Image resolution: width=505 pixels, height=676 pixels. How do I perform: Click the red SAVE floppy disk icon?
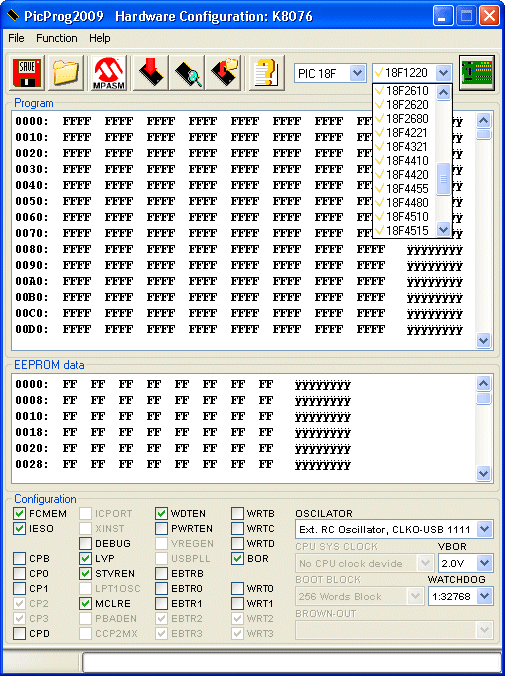point(27,73)
